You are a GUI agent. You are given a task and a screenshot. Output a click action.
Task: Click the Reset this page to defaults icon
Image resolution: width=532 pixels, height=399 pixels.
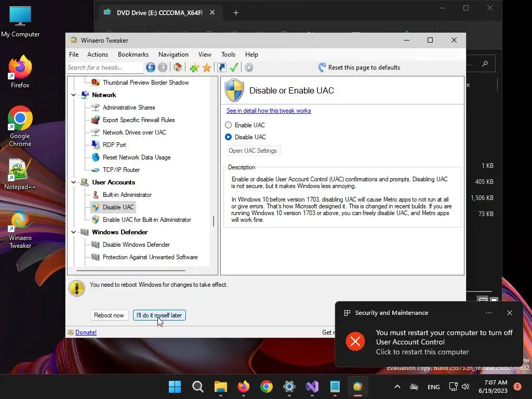tap(322, 67)
